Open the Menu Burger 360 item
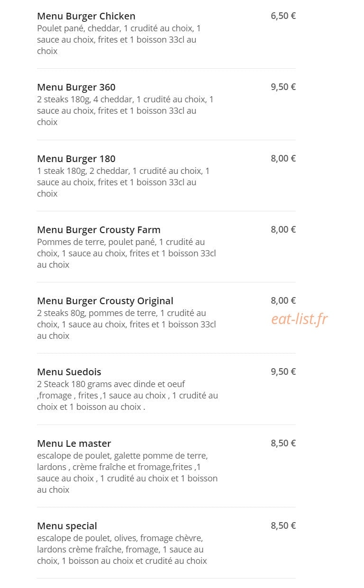Image resolution: width=364 pixels, height=588 pixels. (x=76, y=87)
